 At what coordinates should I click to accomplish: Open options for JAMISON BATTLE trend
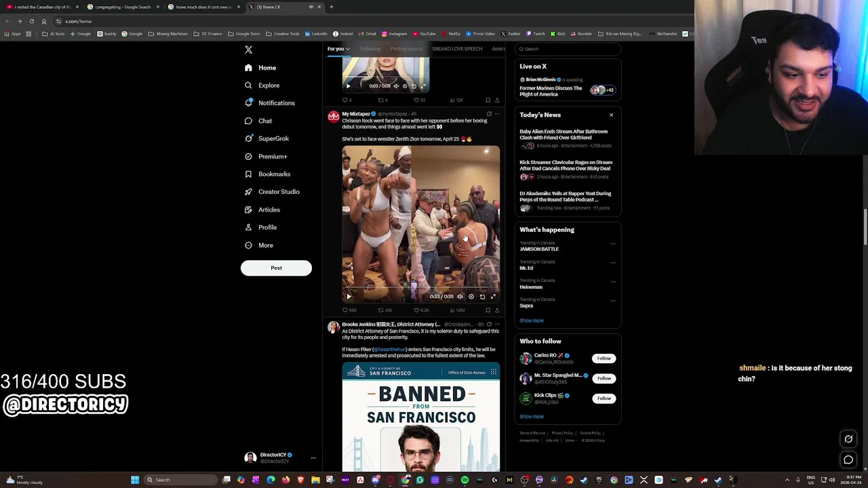pos(613,244)
